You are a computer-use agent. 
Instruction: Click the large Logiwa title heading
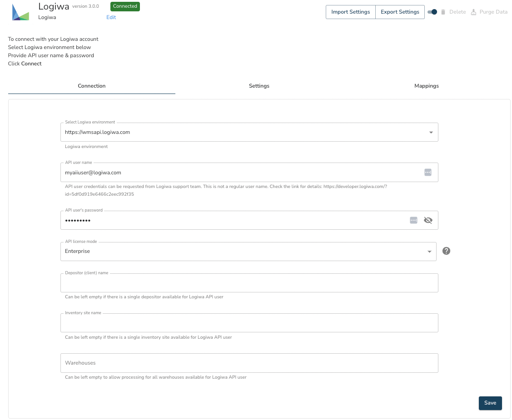click(x=54, y=6)
